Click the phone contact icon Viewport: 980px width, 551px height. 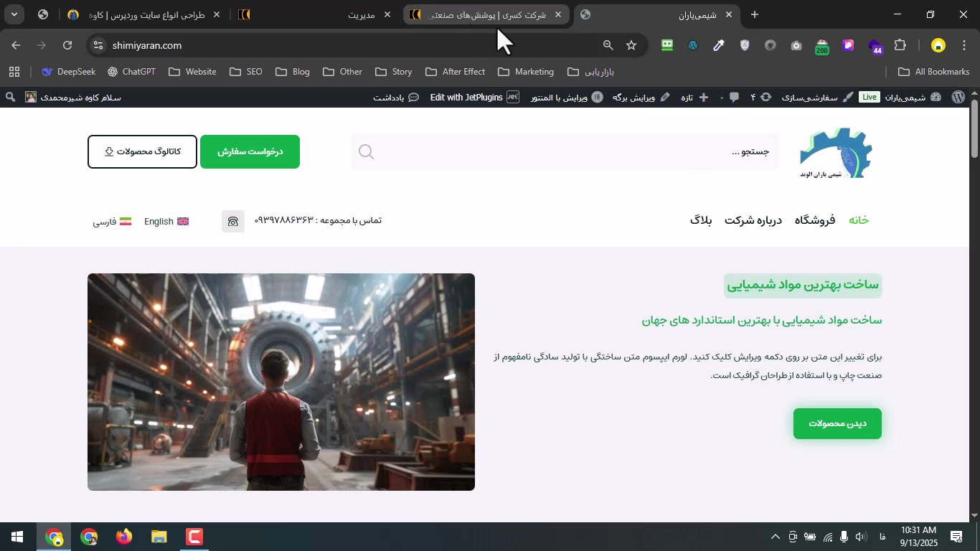click(x=233, y=221)
